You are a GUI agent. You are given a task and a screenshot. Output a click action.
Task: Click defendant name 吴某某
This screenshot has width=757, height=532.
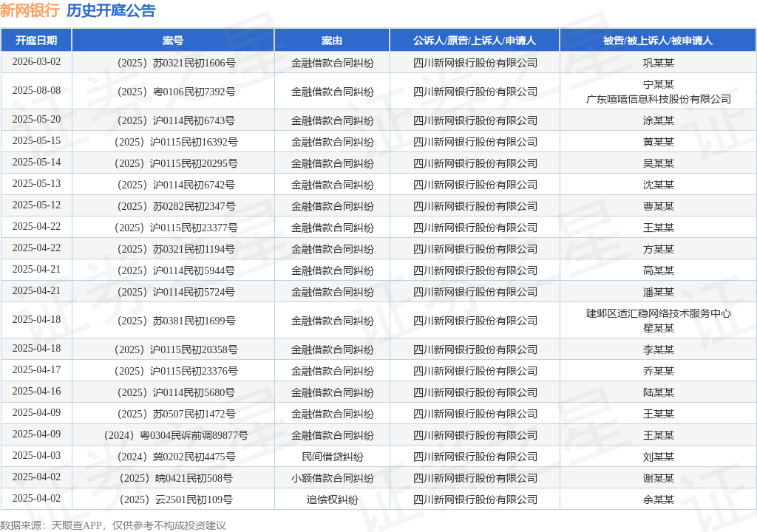point(658,163)
